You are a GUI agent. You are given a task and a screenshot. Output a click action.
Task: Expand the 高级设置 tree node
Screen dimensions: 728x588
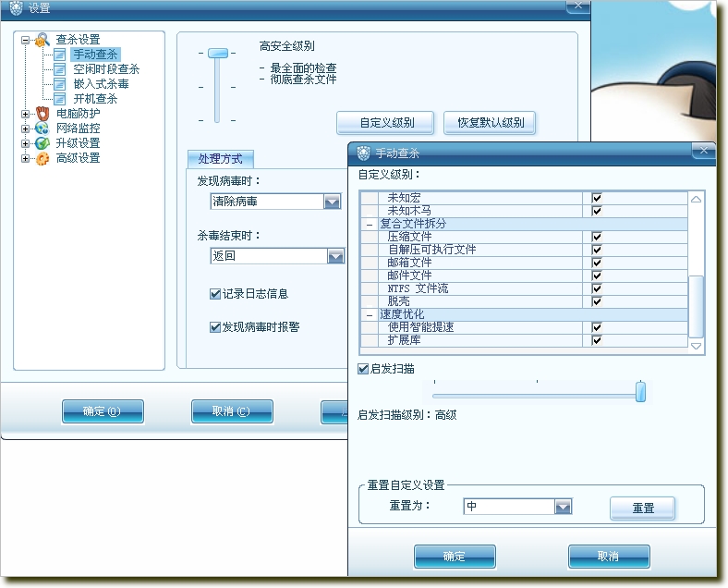[26, 158]
